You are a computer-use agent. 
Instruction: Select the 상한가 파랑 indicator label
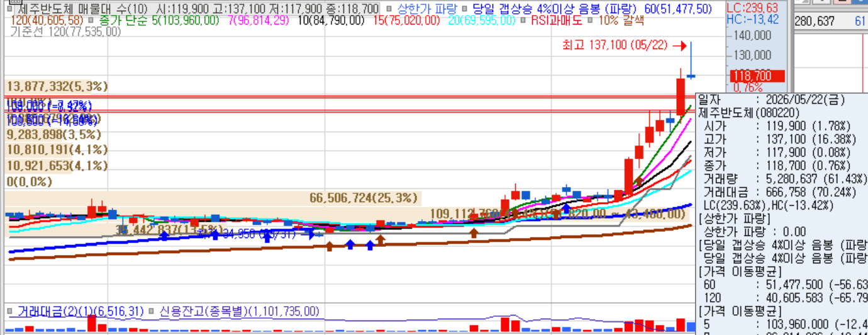(x=427, y=9)
